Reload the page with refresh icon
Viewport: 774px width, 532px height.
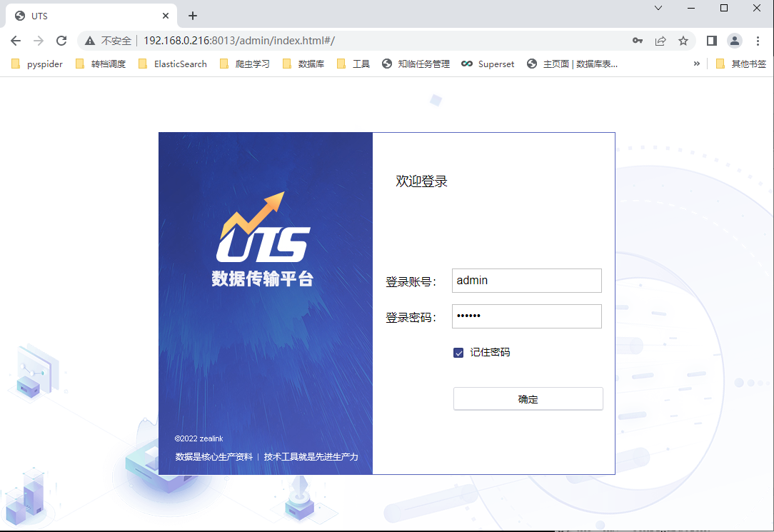[x=61, y=41]
